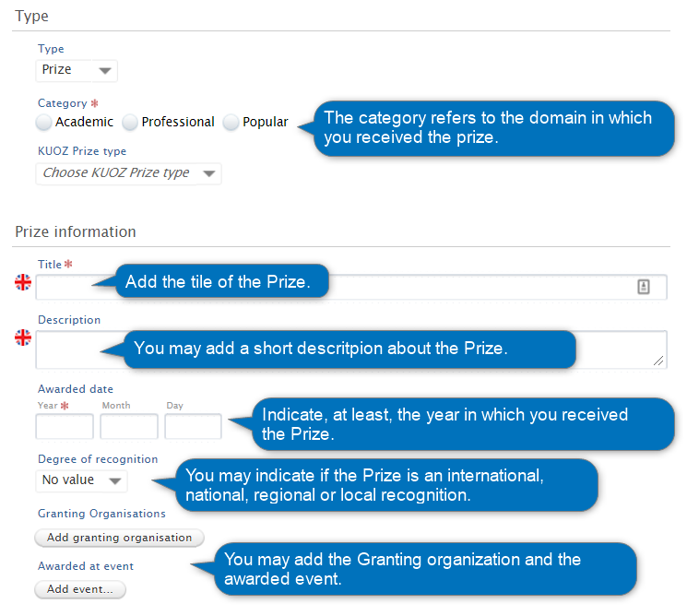Click the icon inside the Title field

[643, 287]
